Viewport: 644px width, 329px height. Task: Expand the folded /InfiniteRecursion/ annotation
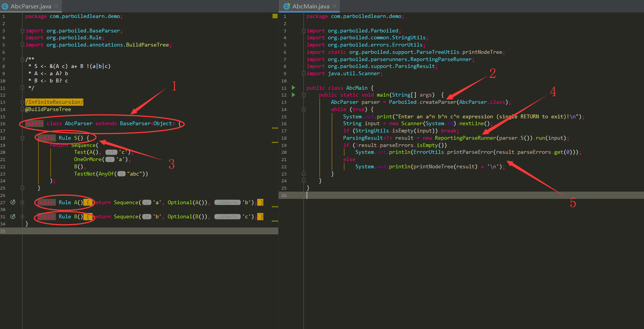click(x=54, y=102)
